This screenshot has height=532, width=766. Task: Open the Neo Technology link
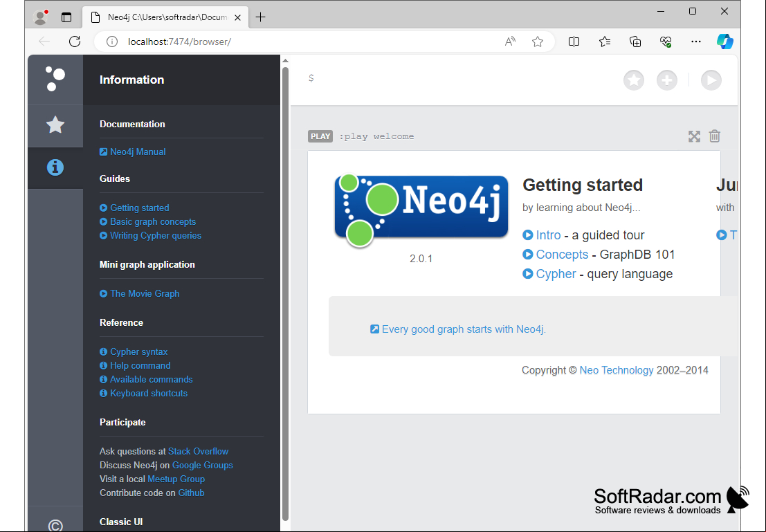pyautogui.click(x=616, y=370)
